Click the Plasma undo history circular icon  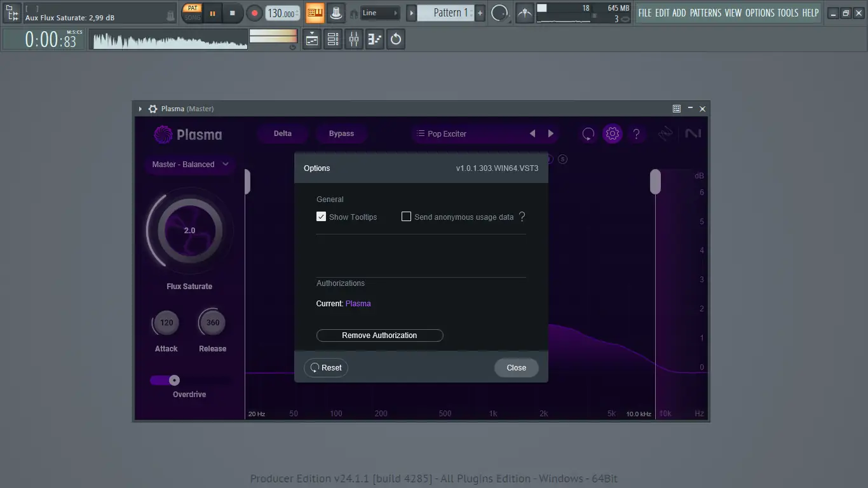[588, 133]
